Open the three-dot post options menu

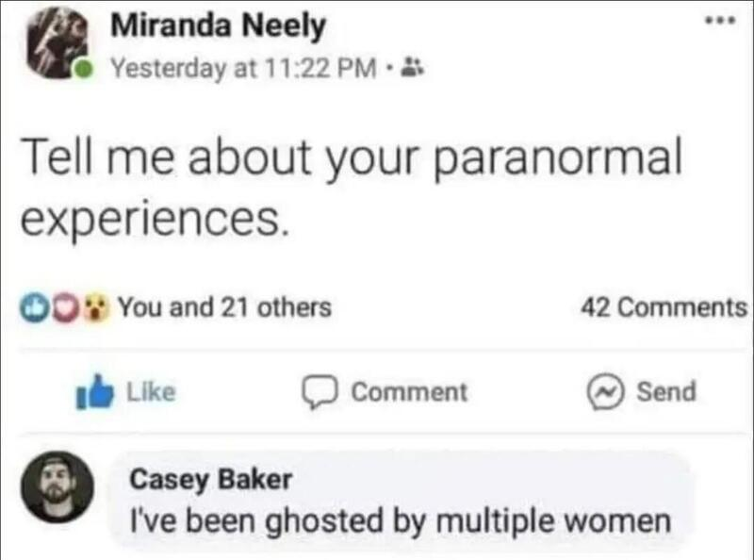720,20
